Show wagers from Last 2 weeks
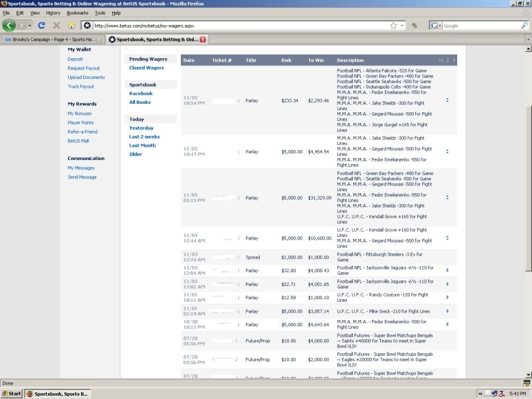The height and width of the screenshot is (399, 532). pos(144,137)
